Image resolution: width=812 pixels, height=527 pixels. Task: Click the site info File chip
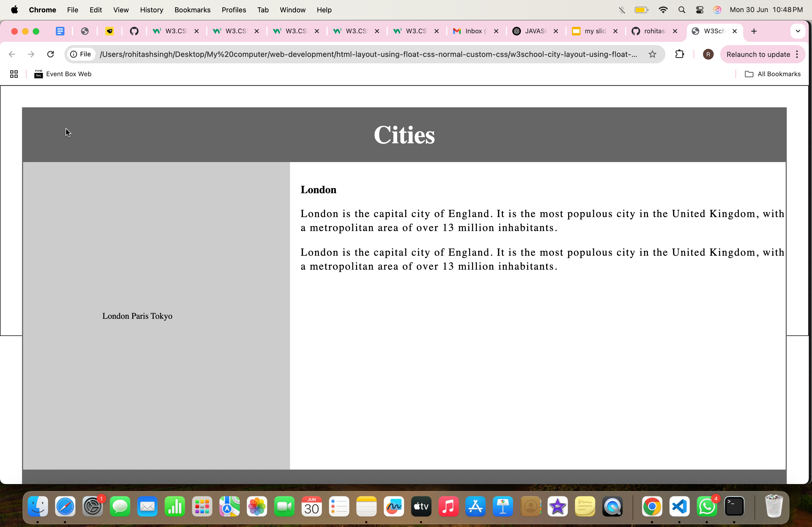pos(81,54)
